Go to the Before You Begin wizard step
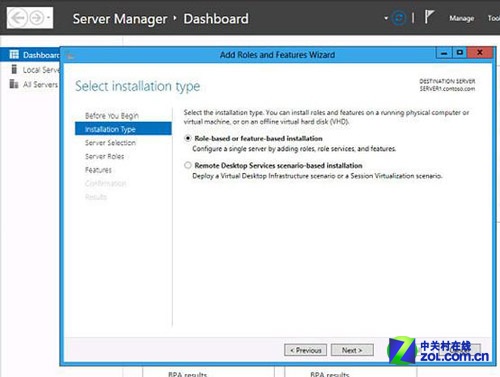 click(x=112, y=116)
